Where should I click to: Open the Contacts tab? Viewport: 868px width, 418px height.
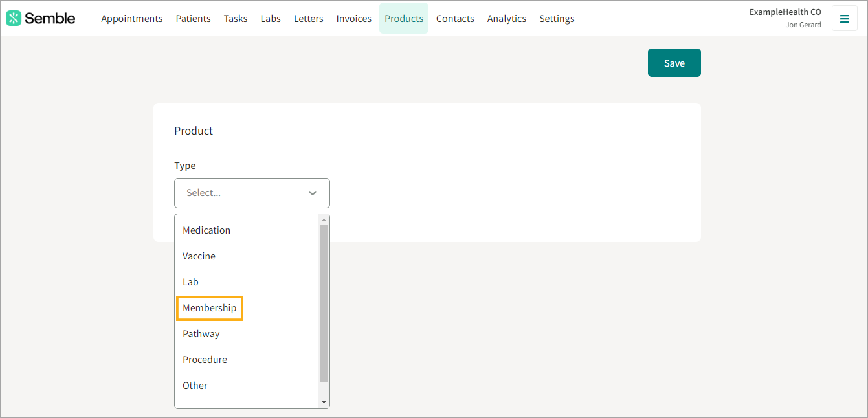click(455, 19)
